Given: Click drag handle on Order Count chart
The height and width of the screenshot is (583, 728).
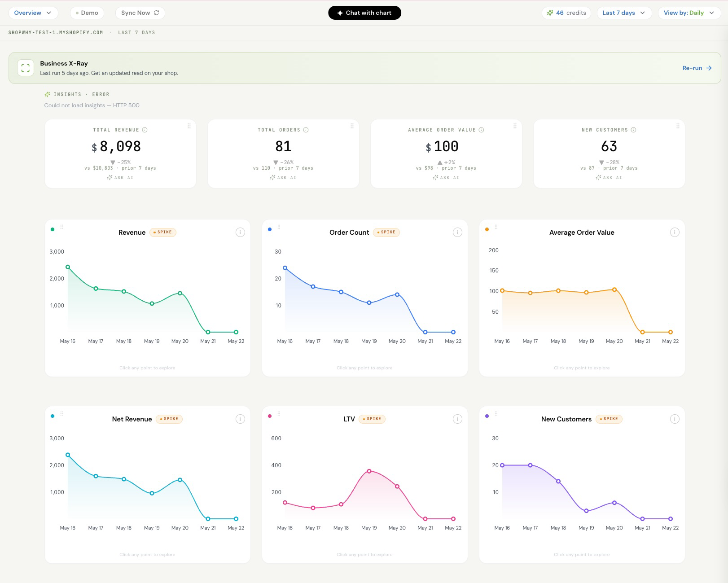Looking at the screenshot, I should tap(279, 227).
